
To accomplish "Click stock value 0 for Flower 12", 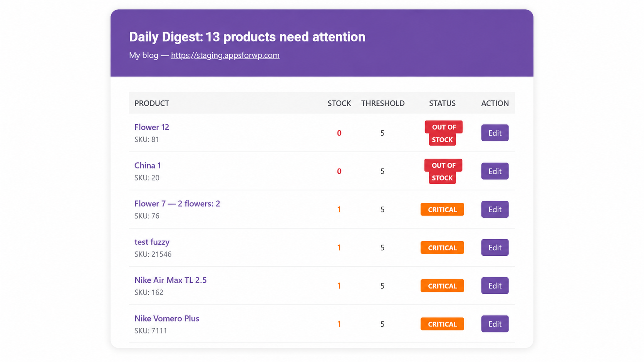I will tap(339, 133).
